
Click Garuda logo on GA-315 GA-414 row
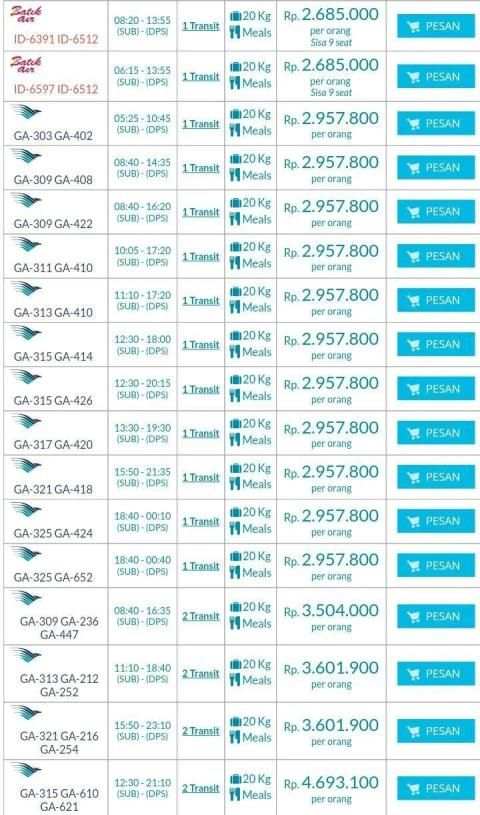[x=25, y=333]
